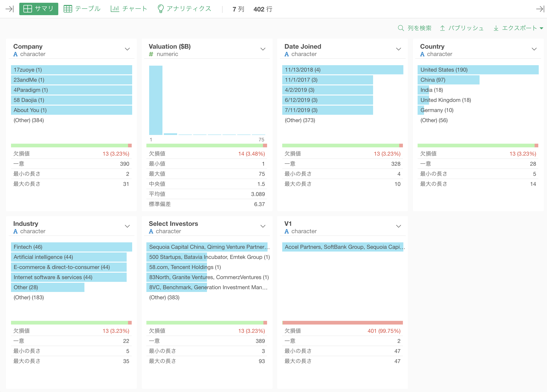Open the チャート chart tab
The height and width of the screenshot is (392, 547).
[x=129, y=9]
